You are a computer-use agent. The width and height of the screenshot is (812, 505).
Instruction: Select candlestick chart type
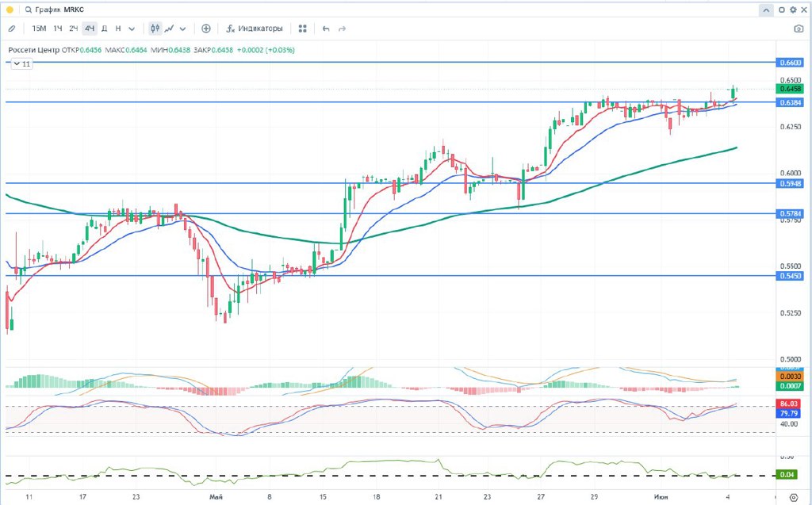pyautogui.click(x=155, y=29)
